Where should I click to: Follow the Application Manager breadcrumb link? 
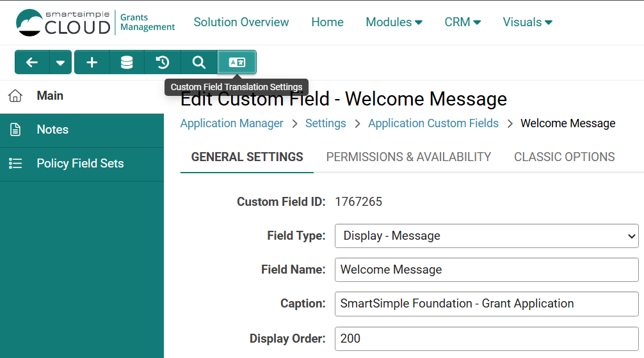[x=232, y=123]
